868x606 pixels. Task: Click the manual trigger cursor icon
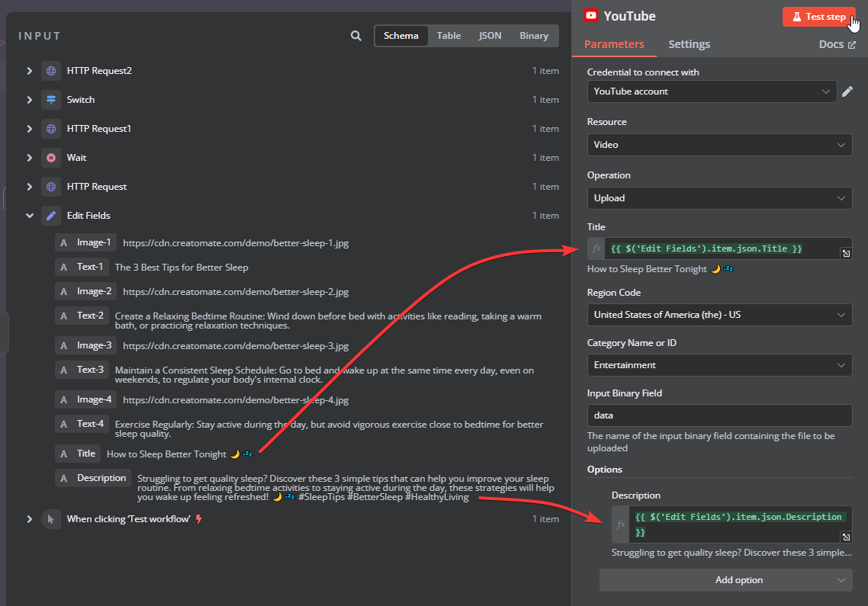[x=51, y=519]
